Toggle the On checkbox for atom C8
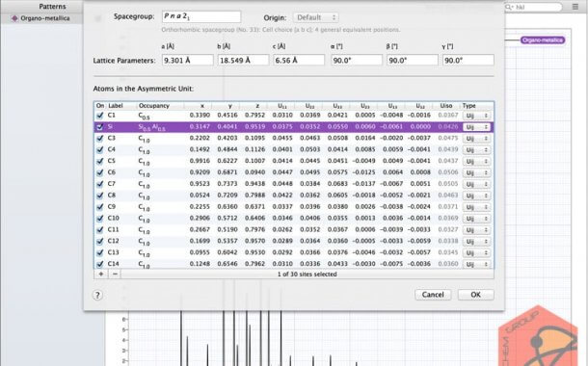The height and width of the screenshot is (366, 588). click(x=99, y=196)
